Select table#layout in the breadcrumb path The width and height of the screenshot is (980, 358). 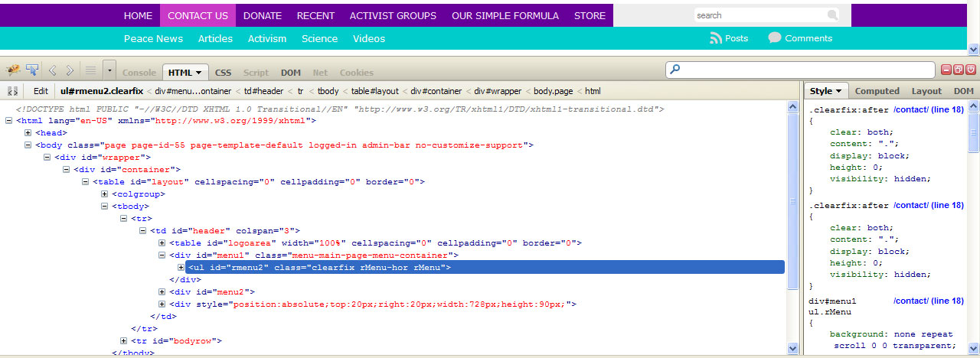[375, 91]
